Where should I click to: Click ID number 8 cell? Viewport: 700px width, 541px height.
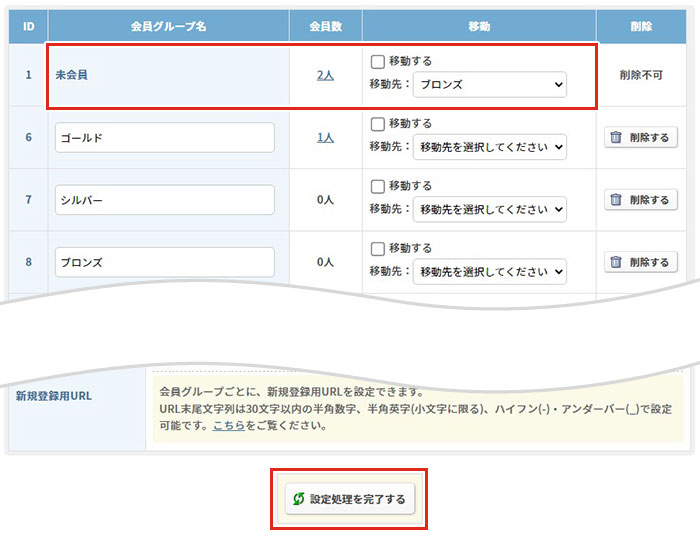(29, 262)
